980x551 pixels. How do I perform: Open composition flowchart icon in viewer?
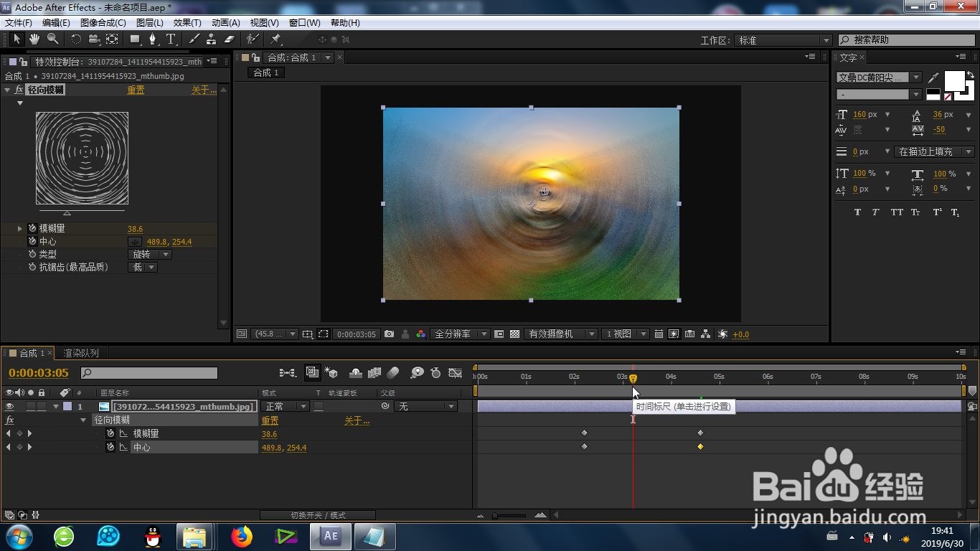click(706, 334)
